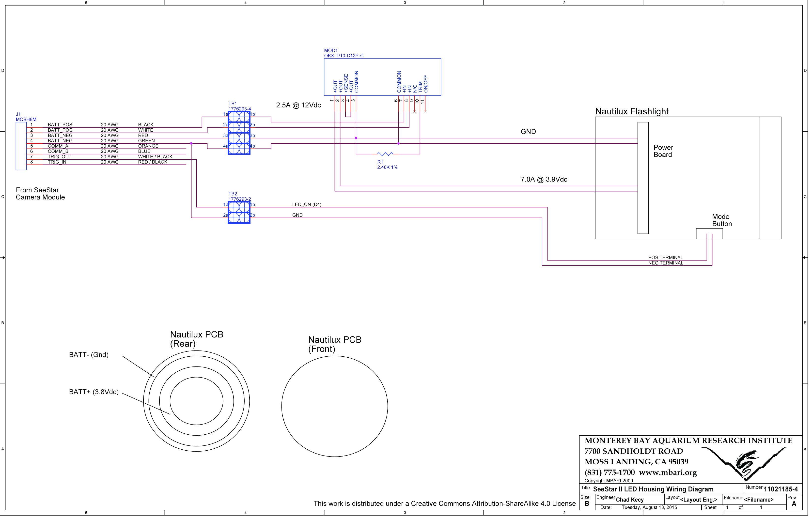Click the 'TRIM' pin label on MOD1
812x518 pixels.
point(420,87)
